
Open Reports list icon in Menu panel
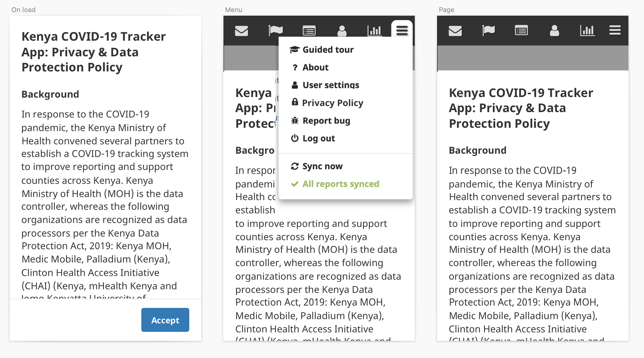coord(309,31)
